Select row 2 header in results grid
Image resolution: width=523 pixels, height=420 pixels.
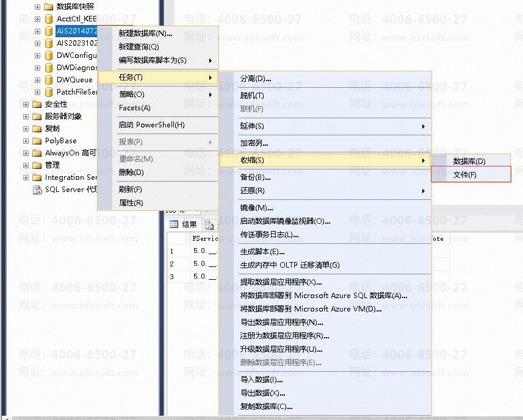point(172,264)
